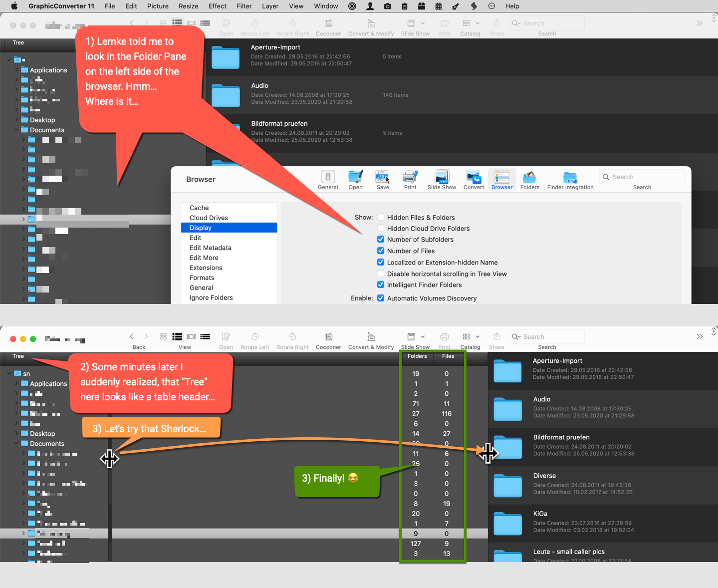
Task: Click the camera icon in menu bar
Action: pos(387,6)
